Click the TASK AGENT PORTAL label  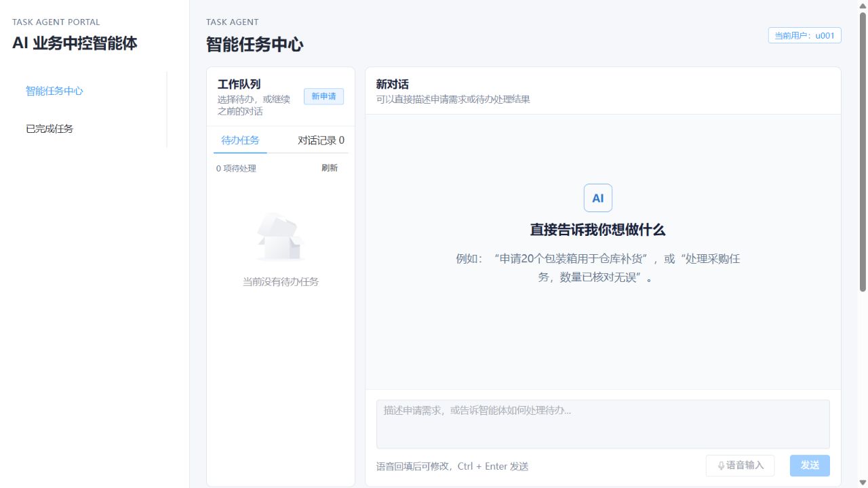click(56, 22)
